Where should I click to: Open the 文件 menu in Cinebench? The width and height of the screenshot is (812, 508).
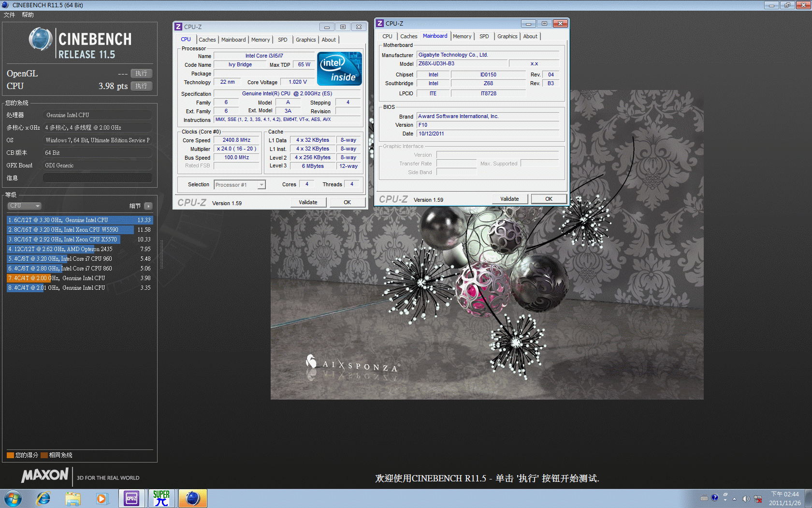coord(9,15)
